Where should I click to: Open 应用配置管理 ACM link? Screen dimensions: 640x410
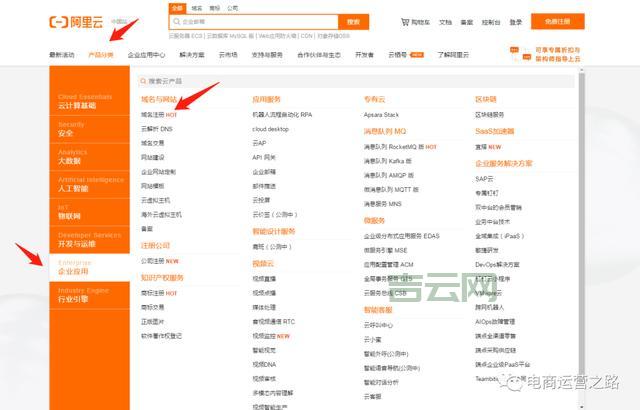[389, 265]
